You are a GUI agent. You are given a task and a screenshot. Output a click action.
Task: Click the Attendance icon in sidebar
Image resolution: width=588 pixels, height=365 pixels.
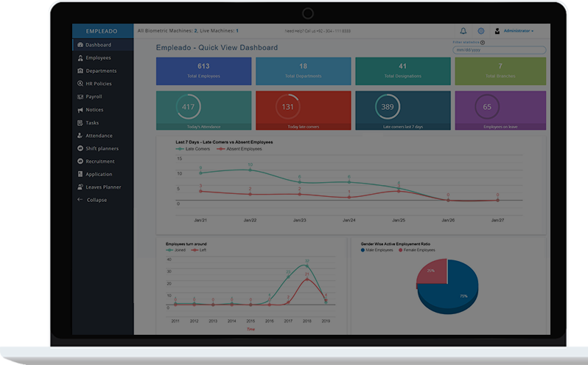80,136
